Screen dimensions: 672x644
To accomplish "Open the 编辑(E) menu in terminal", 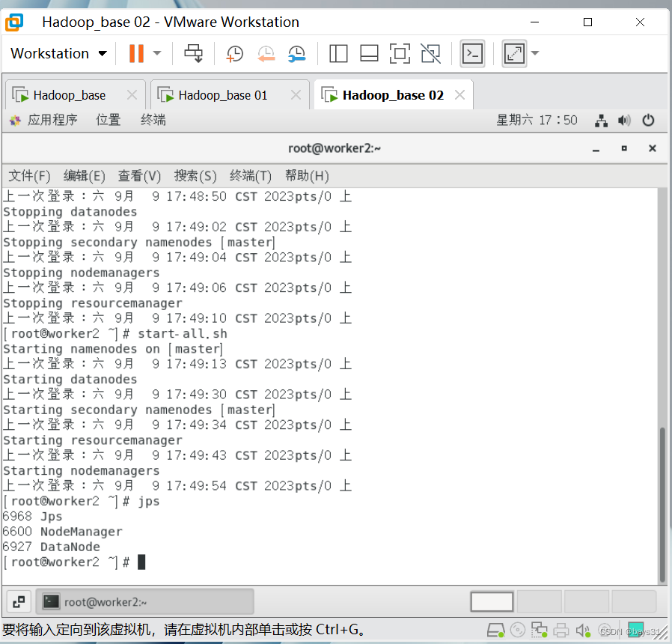I will [x=85, y=176].
